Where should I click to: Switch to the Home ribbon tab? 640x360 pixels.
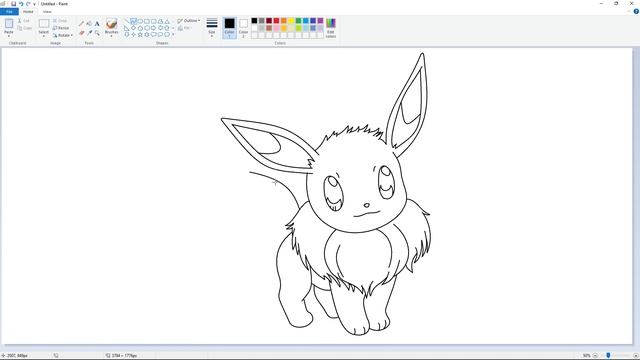28,11
